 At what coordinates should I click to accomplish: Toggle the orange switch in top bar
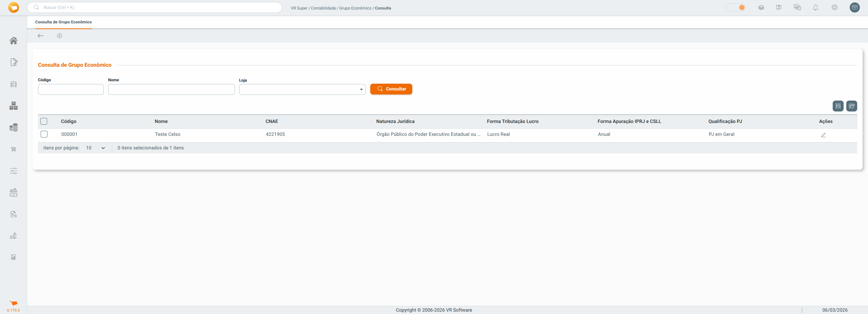[x=735, y=7]
